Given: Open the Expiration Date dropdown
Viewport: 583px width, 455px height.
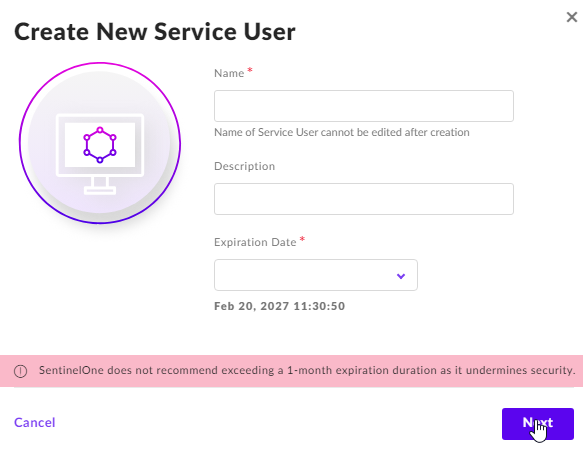Looking at the screenshot, I should coord(316,275).
